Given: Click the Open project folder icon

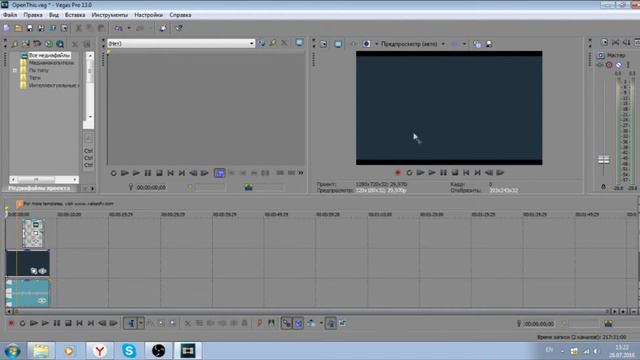Looking at the screenshot, I should [x=18, y=28].
